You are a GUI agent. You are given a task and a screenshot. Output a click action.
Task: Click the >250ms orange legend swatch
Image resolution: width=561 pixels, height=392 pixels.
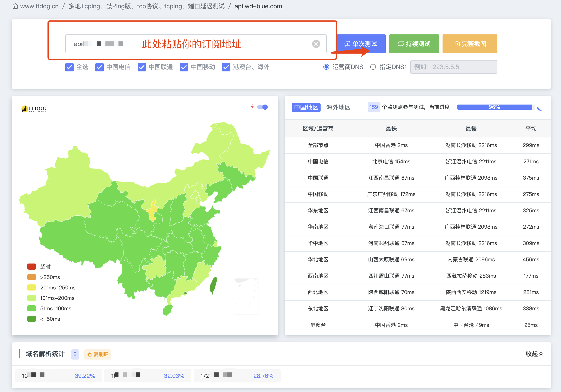(32, 277)
